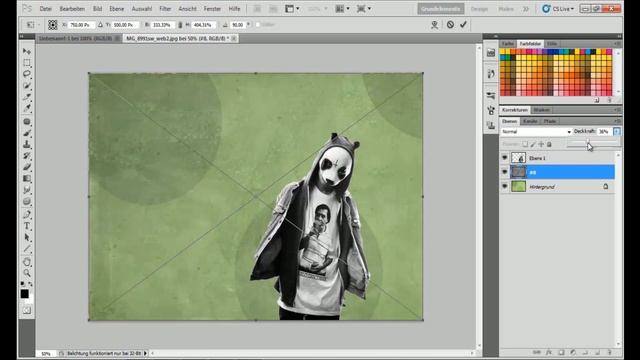Toggle lock position icon
640x360 pixels.
541,144
